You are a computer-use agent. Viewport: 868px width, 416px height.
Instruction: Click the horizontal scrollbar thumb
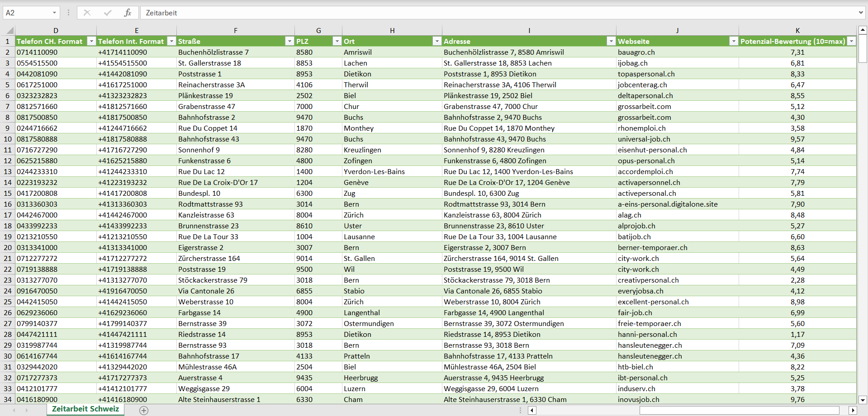tap(739, 411)
